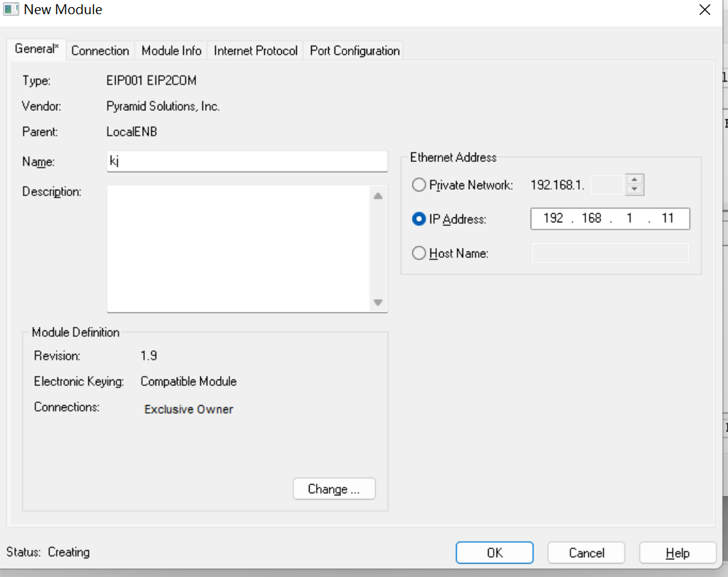Increment the Private Network spinner up arrow
The height and width of the screenshot is (577, 728).
(635, 180)
